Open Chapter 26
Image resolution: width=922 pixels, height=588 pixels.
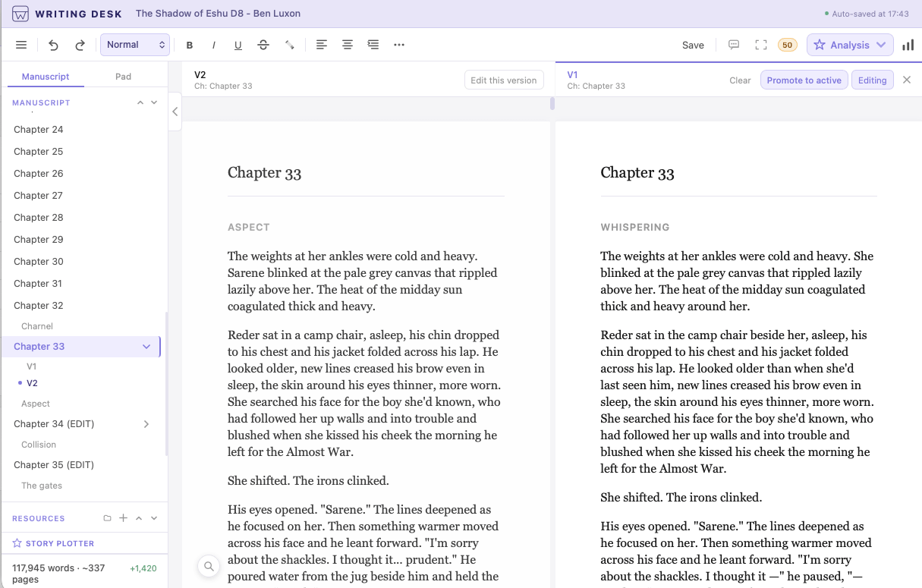click(39, 174)
